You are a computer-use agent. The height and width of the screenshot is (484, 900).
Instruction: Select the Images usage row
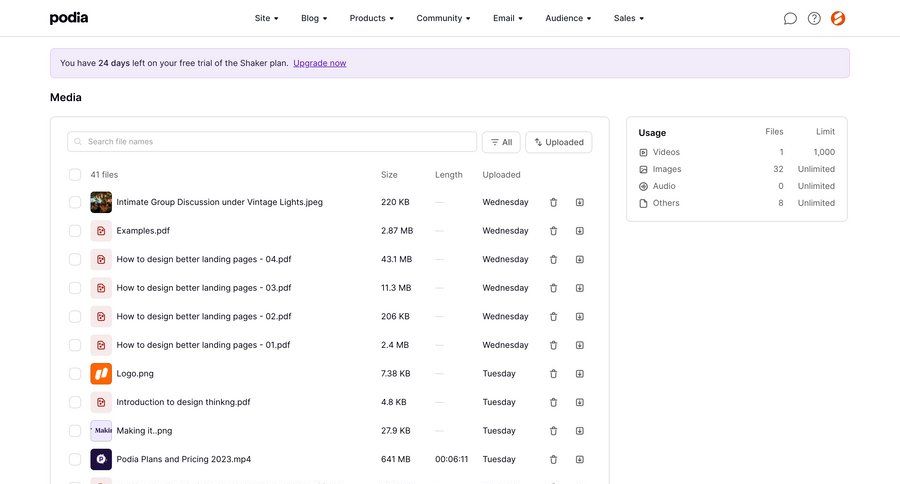pos(736,169)
